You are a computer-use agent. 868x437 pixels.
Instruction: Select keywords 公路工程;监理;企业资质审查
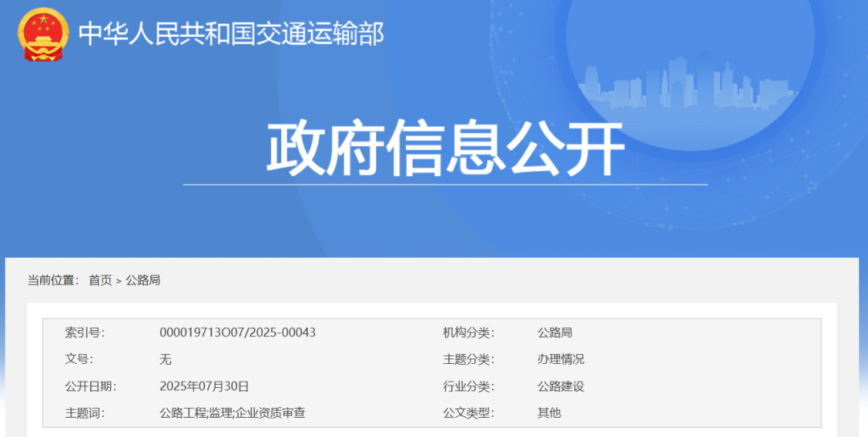pyautogui.click(x=232, y=413)
